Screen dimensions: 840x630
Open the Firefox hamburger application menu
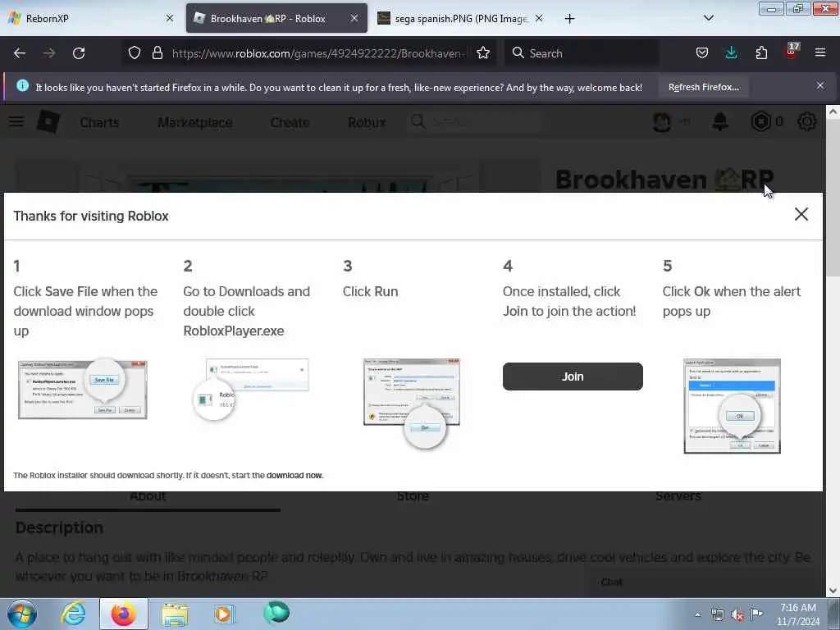click(820, 52)
